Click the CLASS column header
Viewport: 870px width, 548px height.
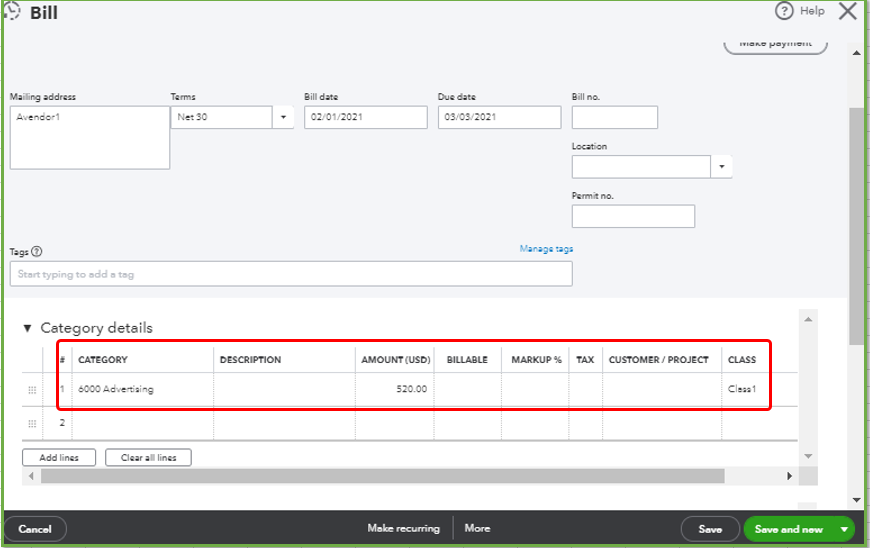click(x=742, y=360)
